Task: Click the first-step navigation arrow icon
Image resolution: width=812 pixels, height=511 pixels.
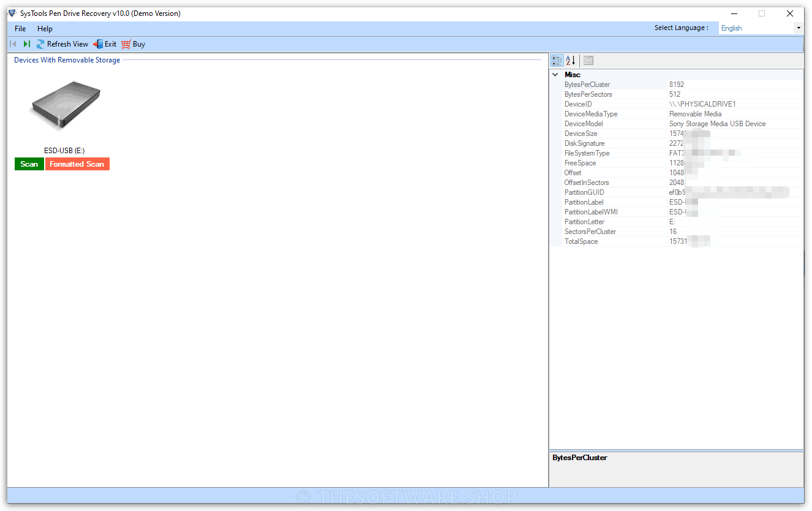Action: click(13, 44)
